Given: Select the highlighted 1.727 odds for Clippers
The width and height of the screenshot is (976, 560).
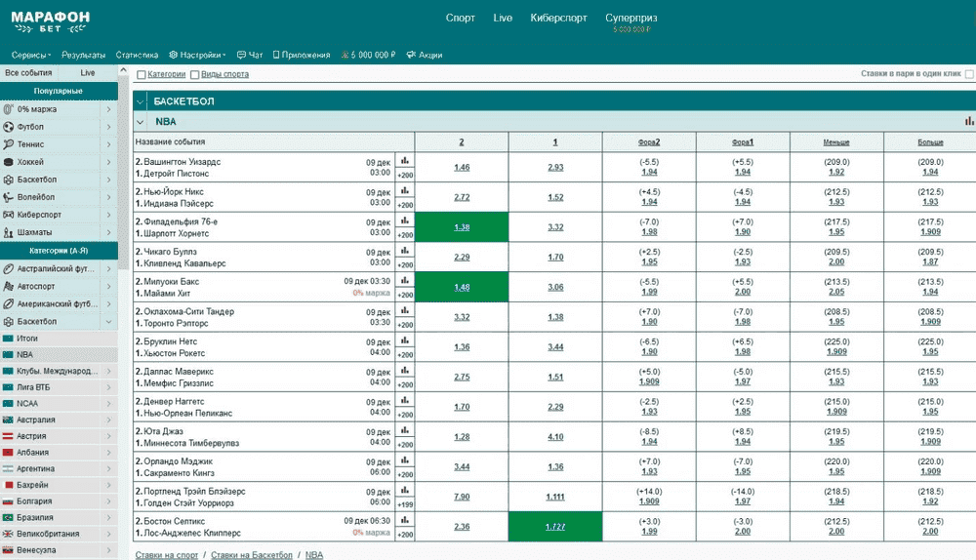Looking at the screenshot, I should pyautogui.click(x=554, y=527).
